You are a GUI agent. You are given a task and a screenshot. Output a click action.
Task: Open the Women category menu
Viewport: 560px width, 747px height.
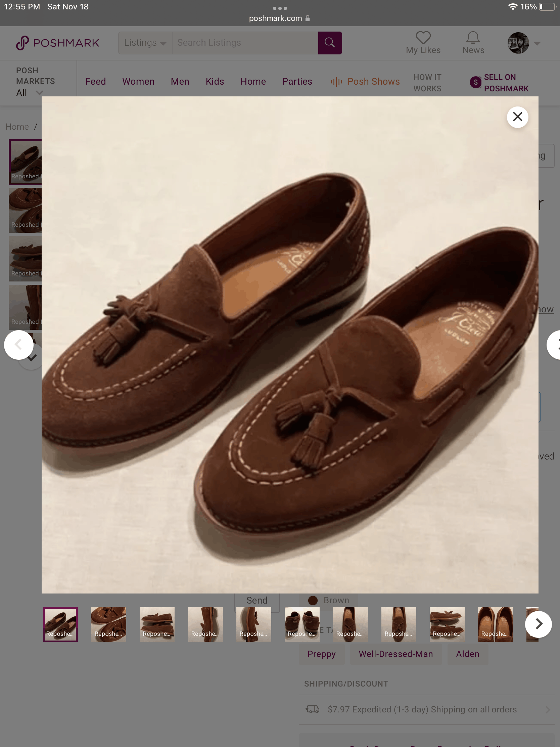[138, 81]
